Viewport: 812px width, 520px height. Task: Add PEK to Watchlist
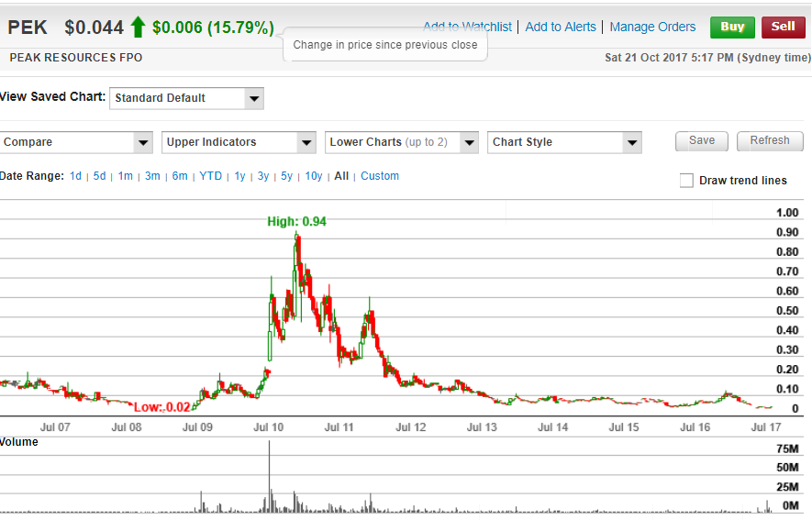467,27
